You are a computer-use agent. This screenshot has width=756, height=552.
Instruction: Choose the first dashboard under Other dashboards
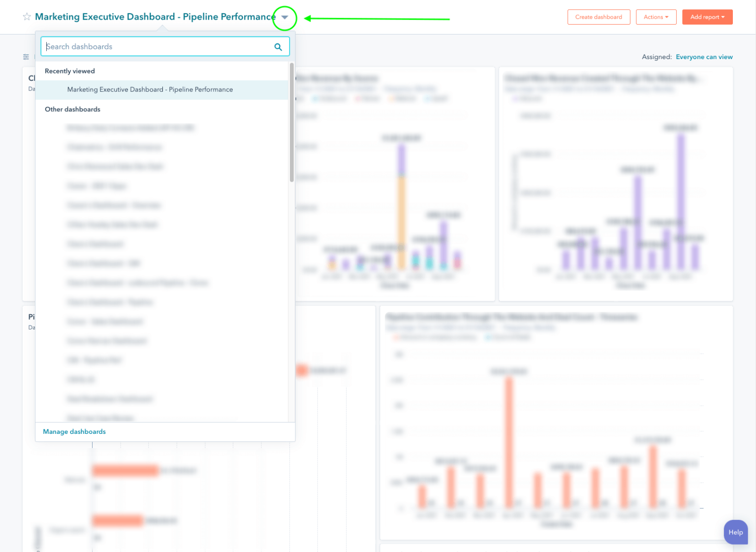click(x=130, y=128)
